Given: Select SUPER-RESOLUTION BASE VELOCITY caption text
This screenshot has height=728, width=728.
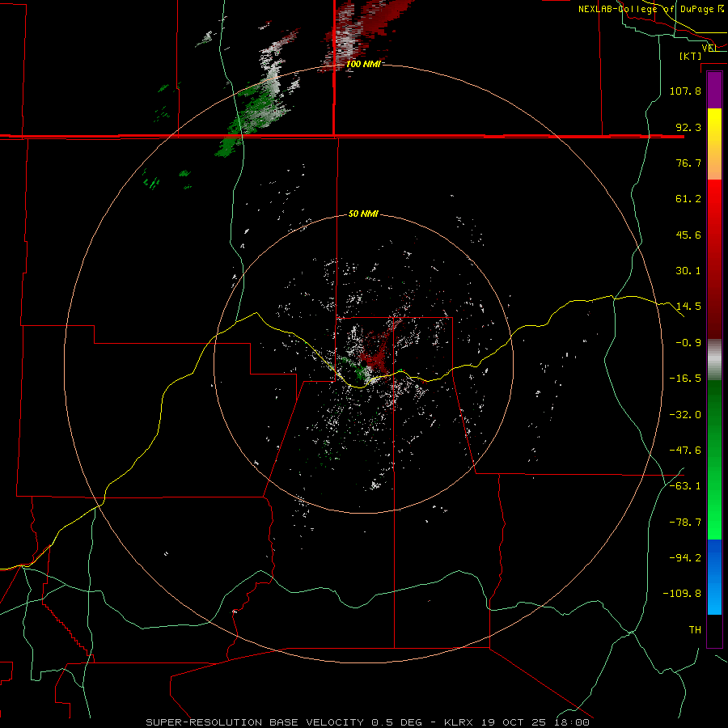Looking at the screenshot, I should coord(256,722).
